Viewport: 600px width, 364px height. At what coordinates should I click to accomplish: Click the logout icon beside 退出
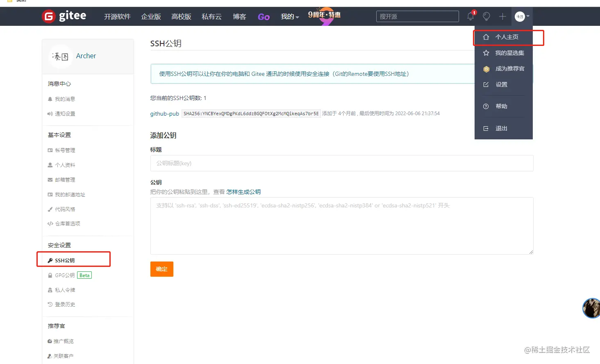[x=486, y=128]
